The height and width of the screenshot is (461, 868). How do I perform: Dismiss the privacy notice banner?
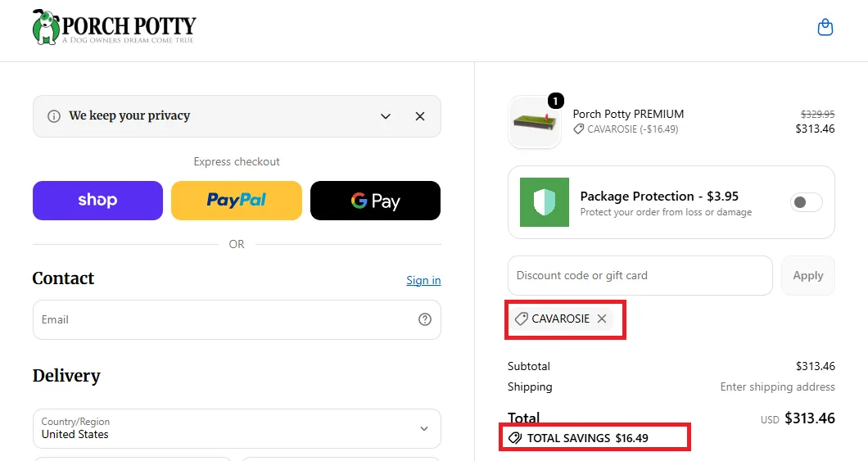420,116
